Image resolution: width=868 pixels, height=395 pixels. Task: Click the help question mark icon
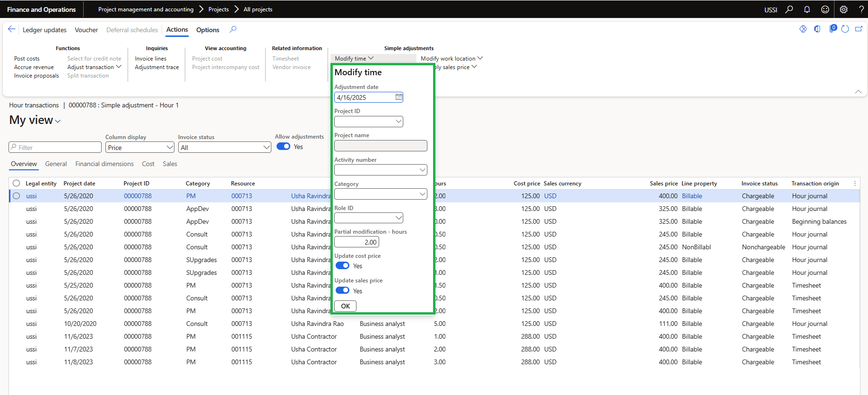click(861, 9)
